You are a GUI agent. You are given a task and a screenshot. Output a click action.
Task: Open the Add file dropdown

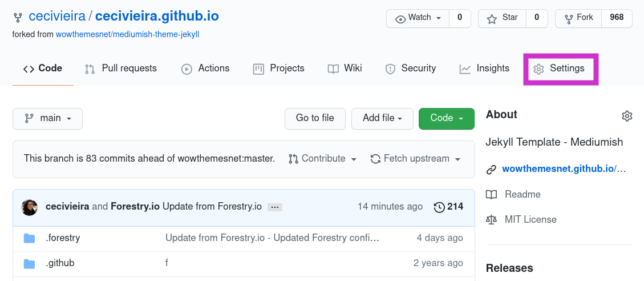click(382, 118)
